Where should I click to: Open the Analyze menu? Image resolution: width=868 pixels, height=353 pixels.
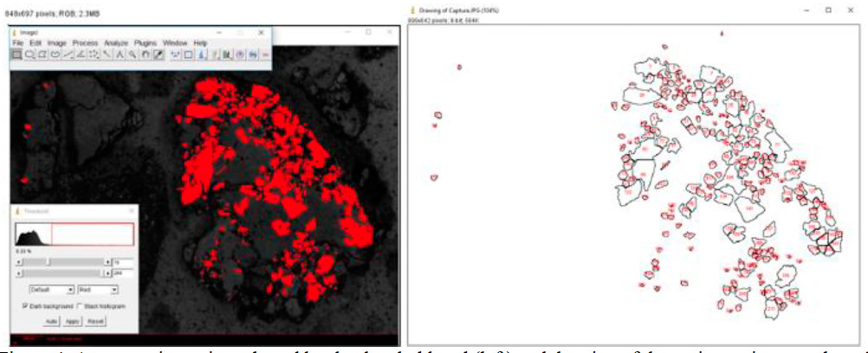click(115, 42)
